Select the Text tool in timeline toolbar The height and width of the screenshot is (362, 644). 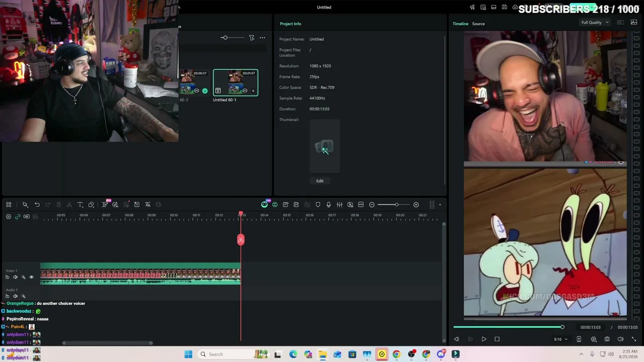pos(80,205)
